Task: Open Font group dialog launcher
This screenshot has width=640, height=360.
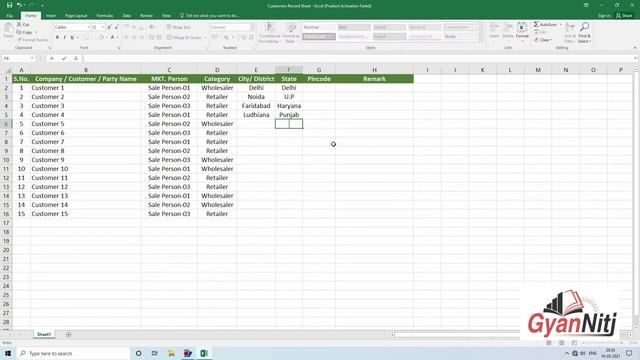Action: [x=119, y=48]
